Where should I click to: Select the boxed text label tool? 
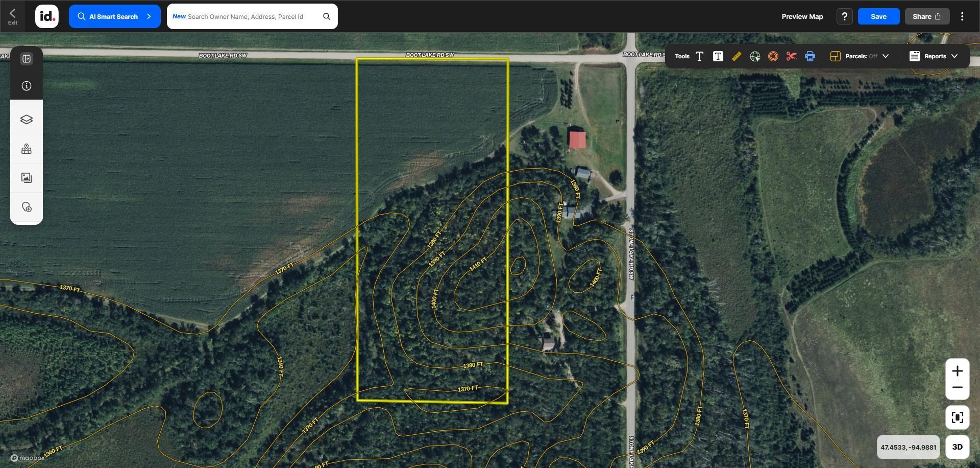pyautogui.click(x=718, y=56)
